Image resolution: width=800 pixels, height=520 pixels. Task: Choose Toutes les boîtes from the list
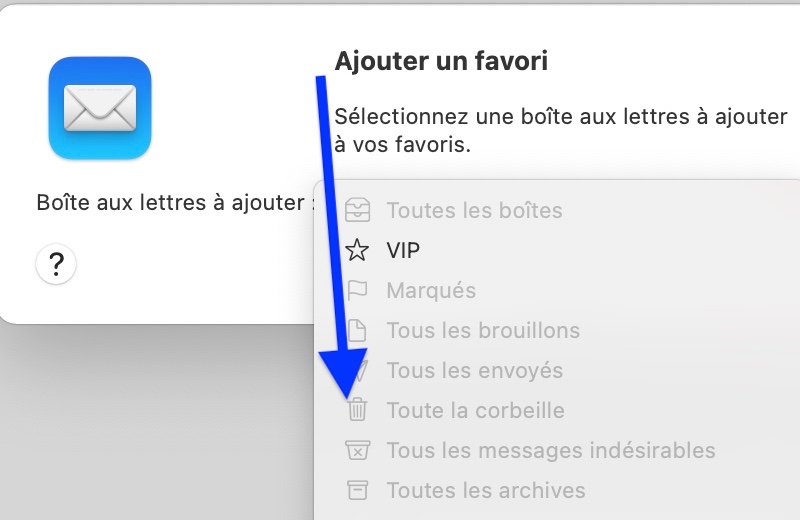click(x=474, y=211)
